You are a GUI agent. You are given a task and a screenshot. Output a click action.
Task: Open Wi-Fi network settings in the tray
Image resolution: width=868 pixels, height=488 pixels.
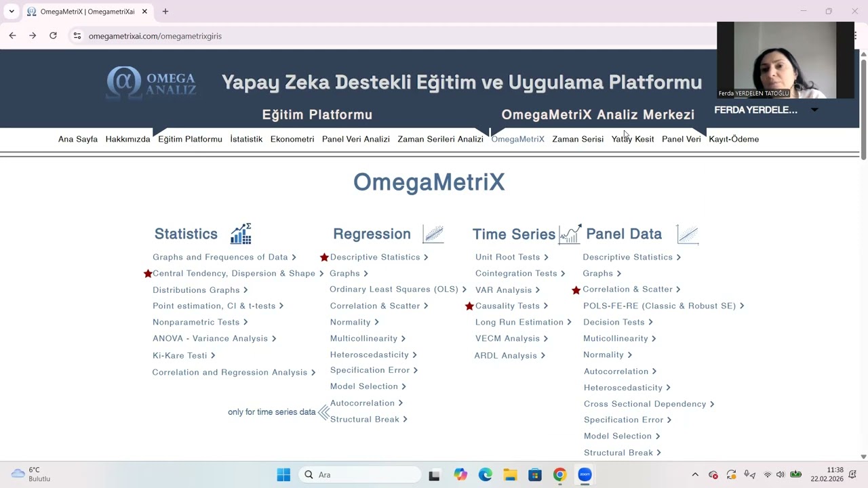(x=768, y=474)
